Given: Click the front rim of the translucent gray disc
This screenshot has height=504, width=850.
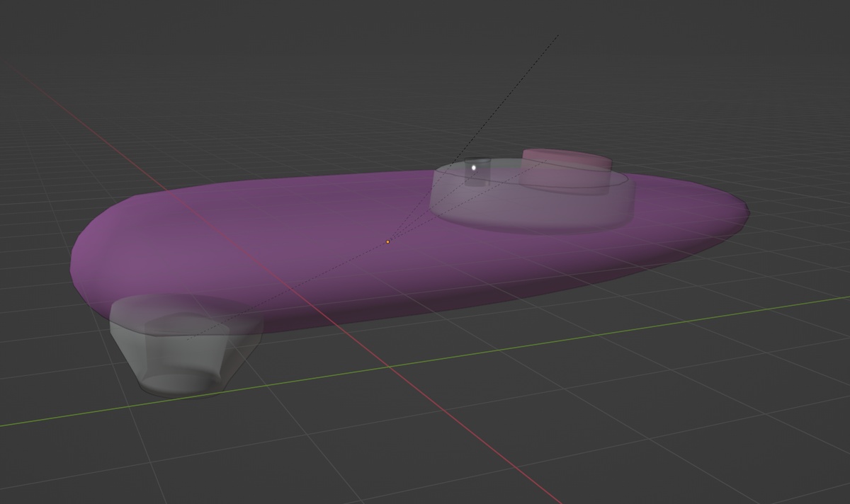Looking at the screenshot, I should click(531, 229).
